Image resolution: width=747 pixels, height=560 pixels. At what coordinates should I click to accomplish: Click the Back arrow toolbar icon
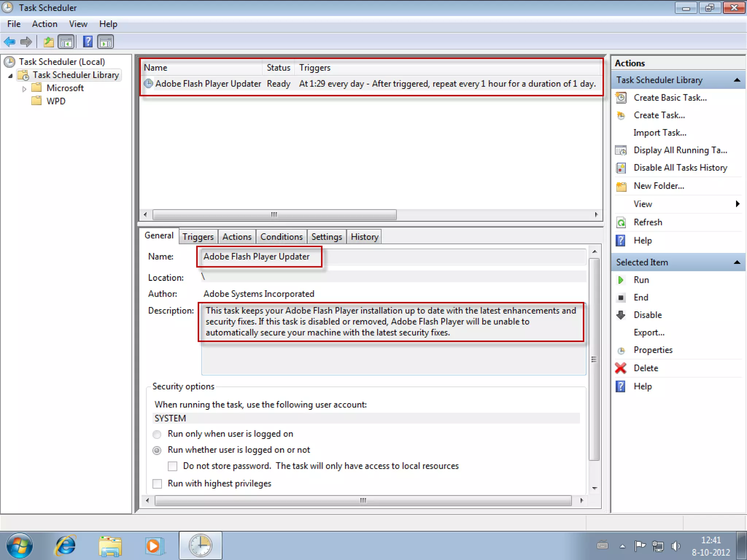point(9,42)
